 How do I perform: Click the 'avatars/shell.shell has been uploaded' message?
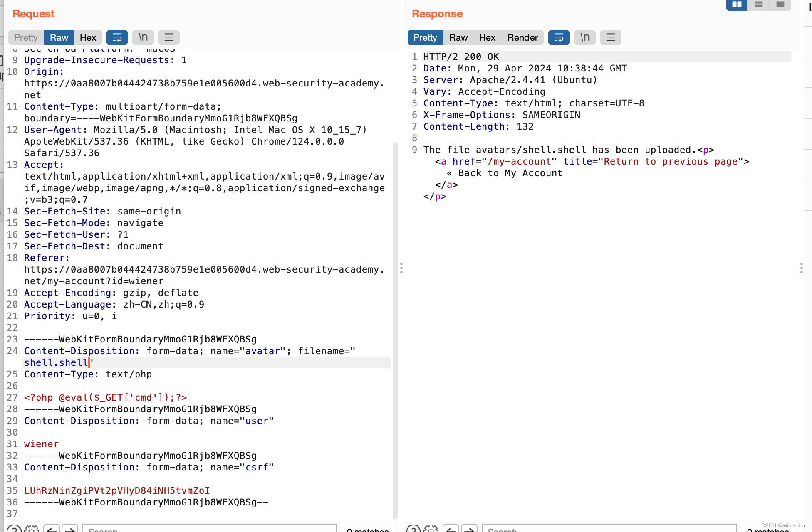(569, 150)
